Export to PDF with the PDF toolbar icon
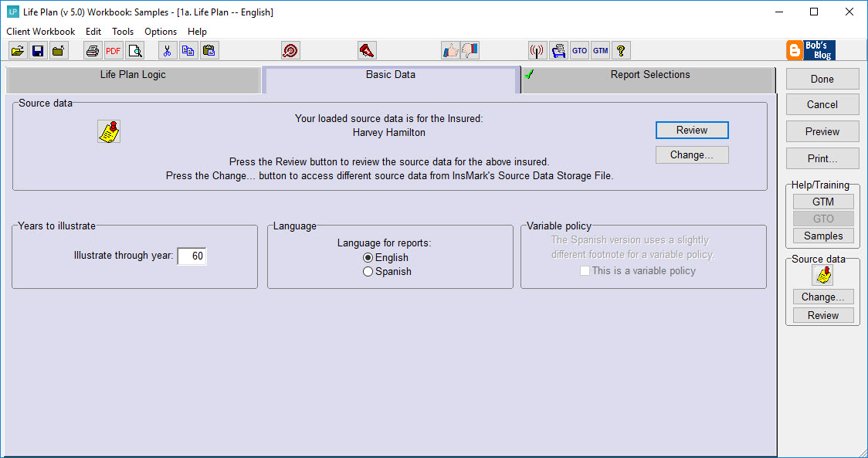 pos(113,49)
